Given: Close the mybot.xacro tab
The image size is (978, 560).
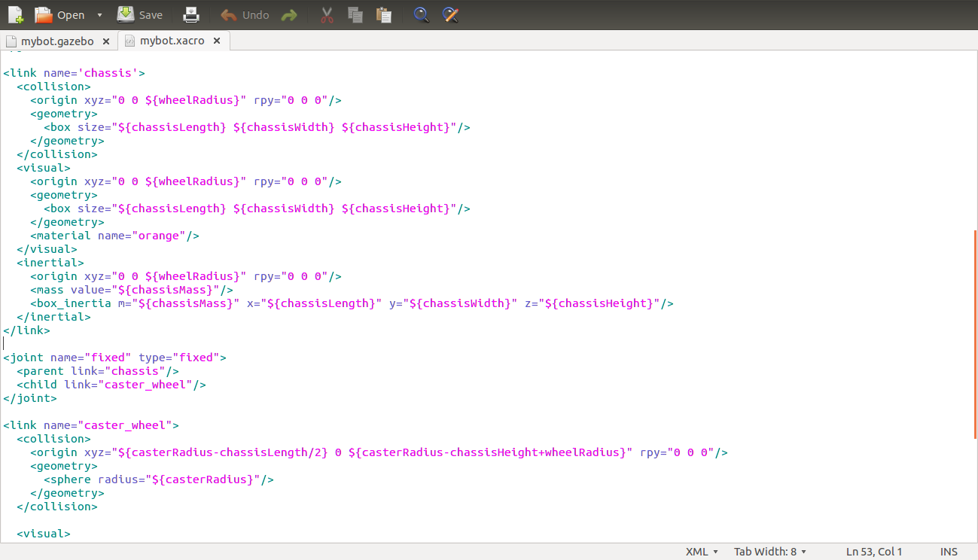Looking at the screenshot, I should 217,41.
